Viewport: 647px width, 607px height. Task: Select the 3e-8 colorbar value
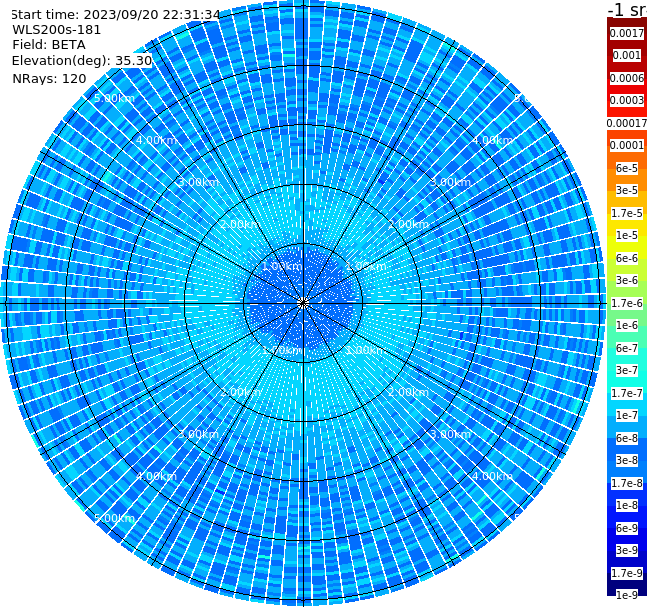point(627,460)
